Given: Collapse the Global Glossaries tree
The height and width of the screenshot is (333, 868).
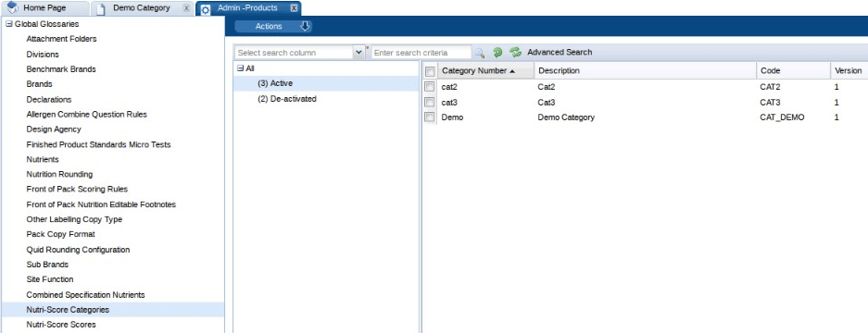Looking at the screenshot, I should click(8, 24).
